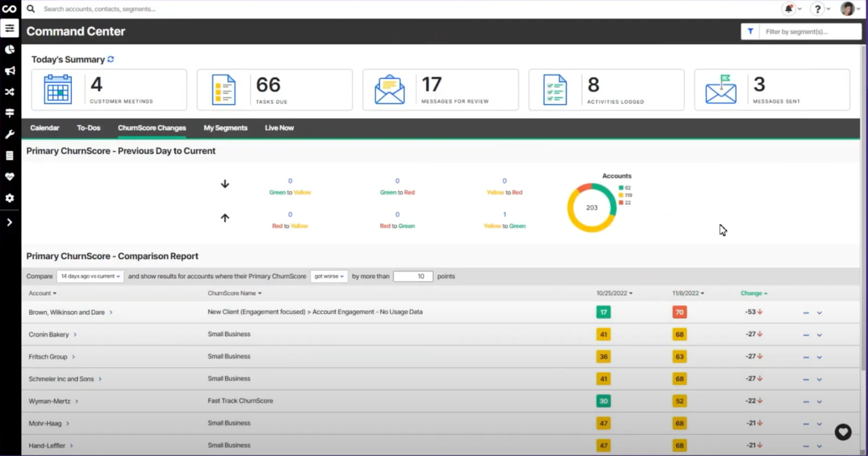Open more options for Fritsch Group row
This screenshot has width=868, height=456.
point(806,357)
